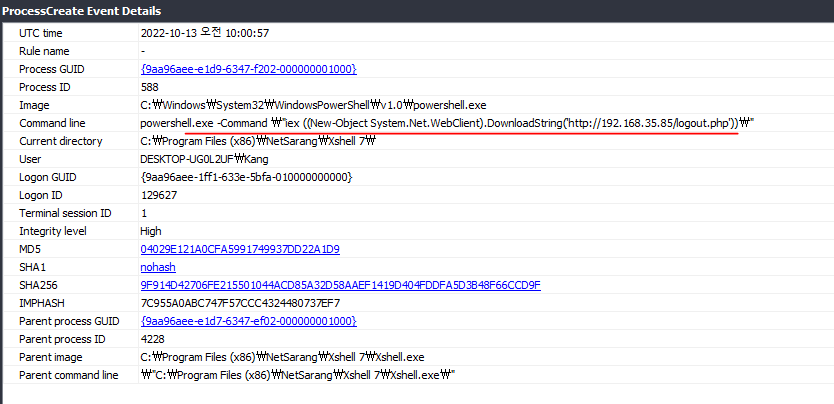The width and height of the screenshot is (834, 404).
Task: Select the Image path powershell.exe value
Action: click(313, 105)
